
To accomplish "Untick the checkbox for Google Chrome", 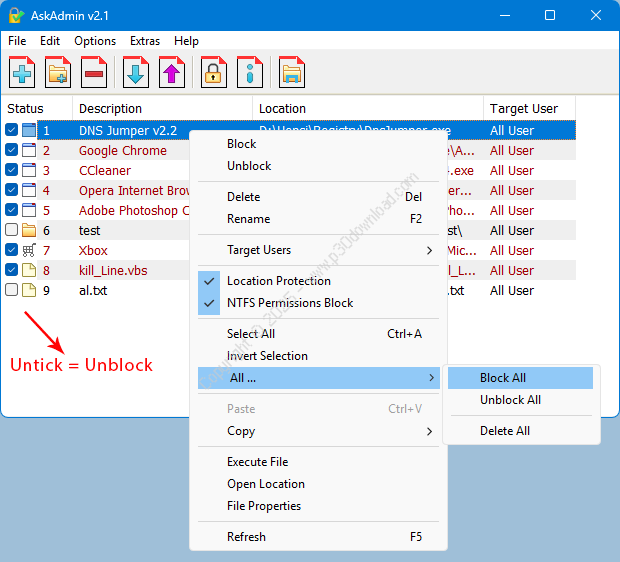I will point(11,150).
